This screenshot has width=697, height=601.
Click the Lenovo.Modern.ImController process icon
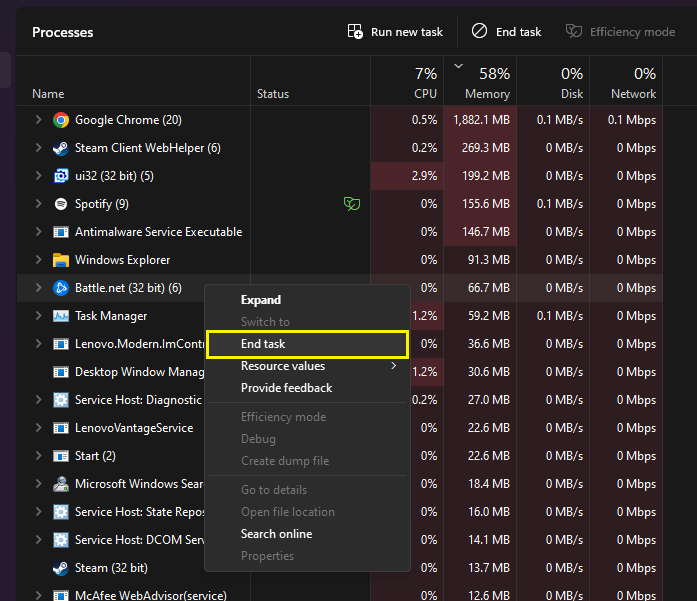pyautogui.click(x=61, y=344)
